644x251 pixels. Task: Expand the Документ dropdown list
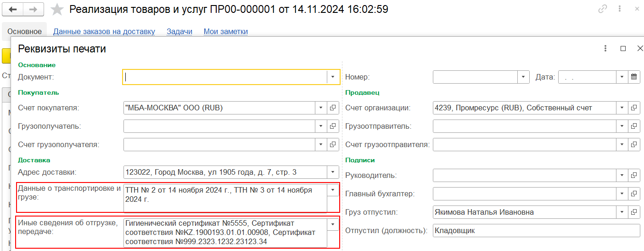pos(333,77)
